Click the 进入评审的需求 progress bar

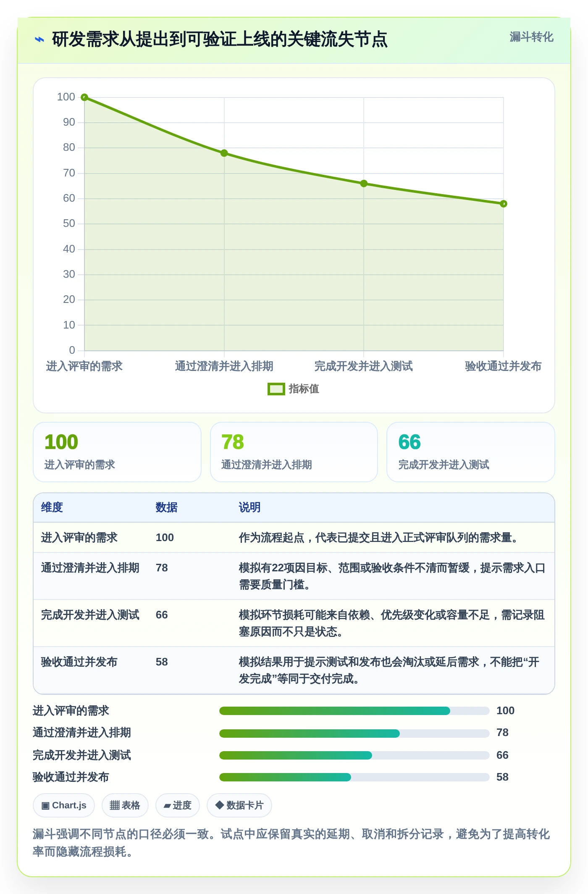[354, 711]
